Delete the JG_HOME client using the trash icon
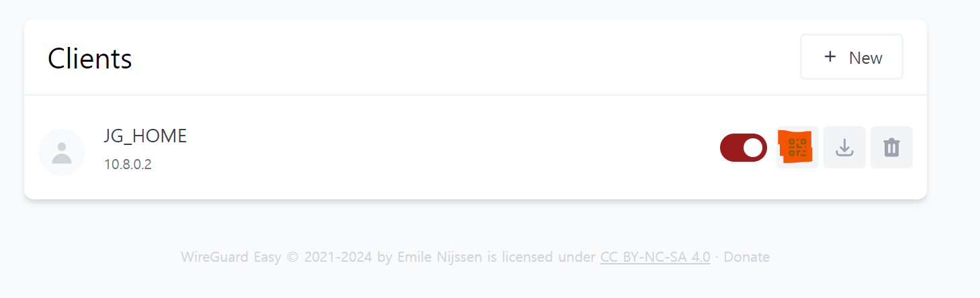This screenshot has height=298, width=980. tap(891, 147)
